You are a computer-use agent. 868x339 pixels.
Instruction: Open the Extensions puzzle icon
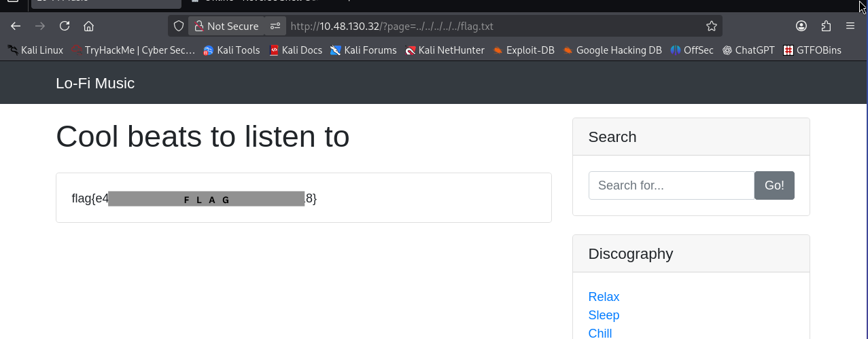coord(826,26)
